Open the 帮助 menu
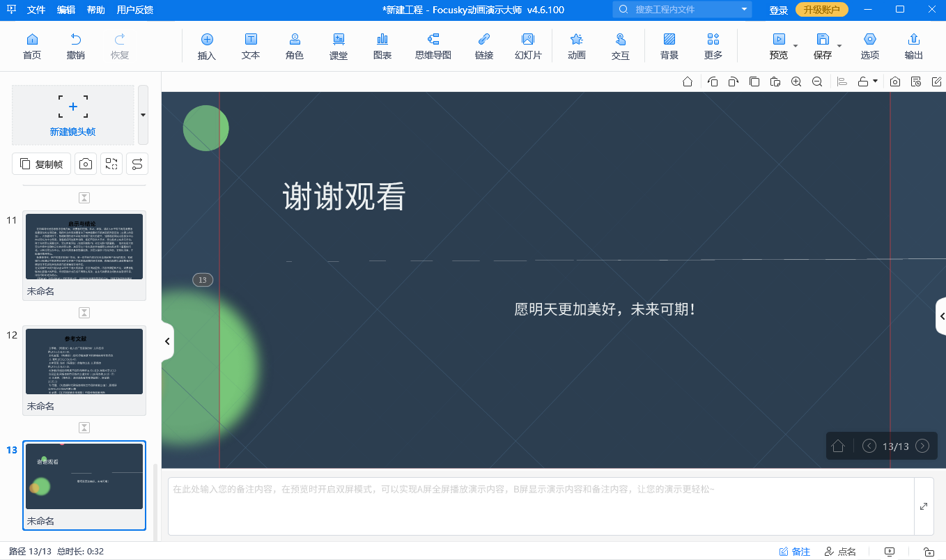The width and height of the screenshot is (946, 560). [96, 10]
